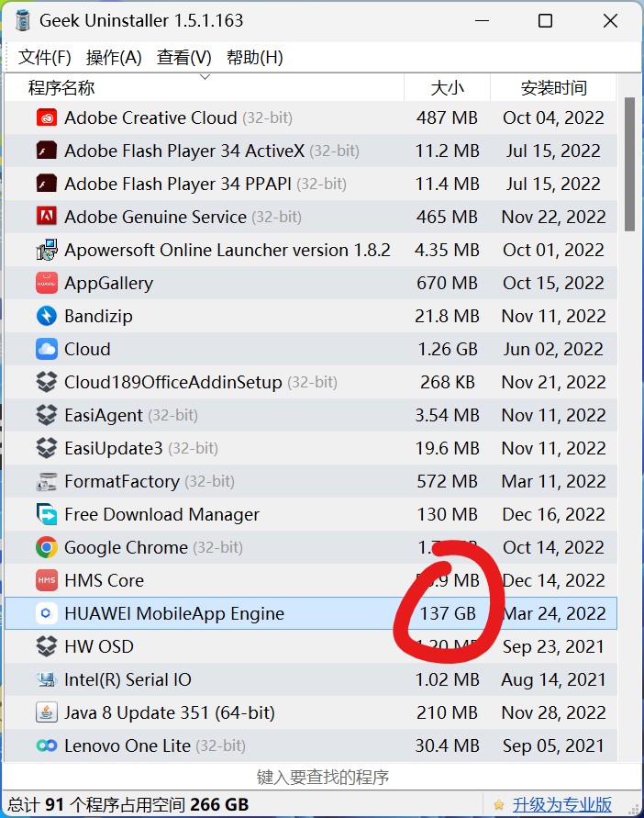Viewport: 644px width, 818px height.
Task: Click the HMS Core icon
Action: (x=47, y=580)
